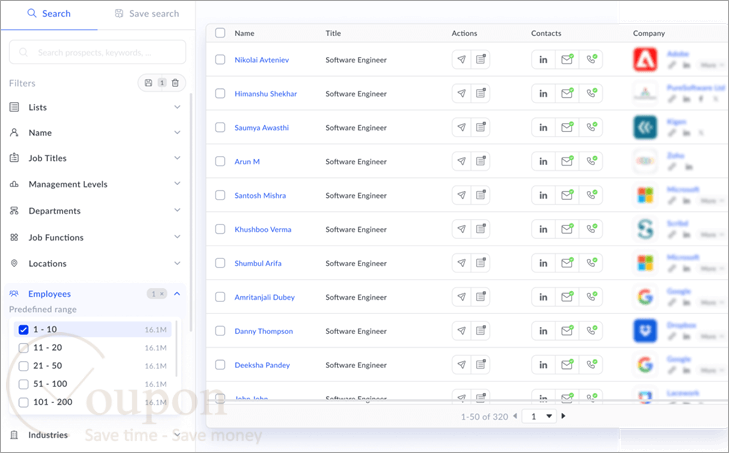
Task: Open notes icon for Khushboo Verma
Action: click(481, 229)
